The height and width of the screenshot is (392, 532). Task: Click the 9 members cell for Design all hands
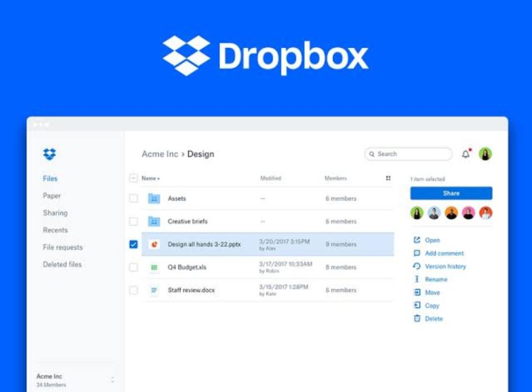coord(341,244)
